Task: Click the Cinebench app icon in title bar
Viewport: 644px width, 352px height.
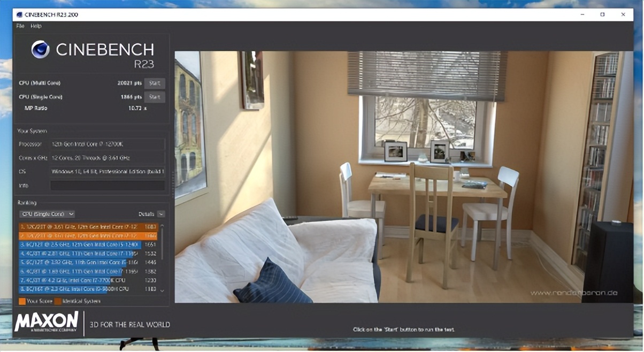Action: pos(19,14)
